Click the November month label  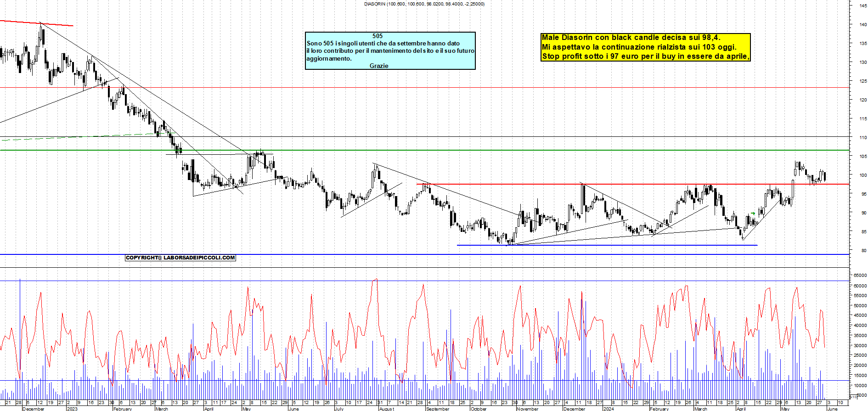(x=527, y=409)
